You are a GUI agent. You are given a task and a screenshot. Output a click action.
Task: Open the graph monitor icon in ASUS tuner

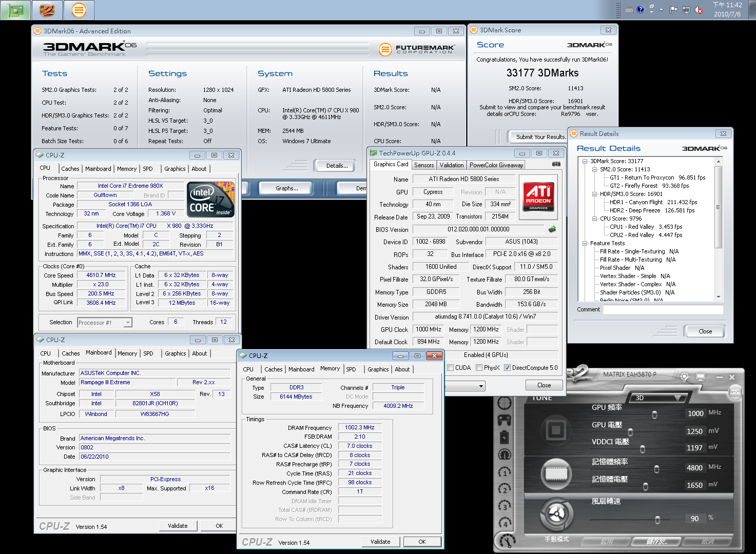(x=735, y=392)
